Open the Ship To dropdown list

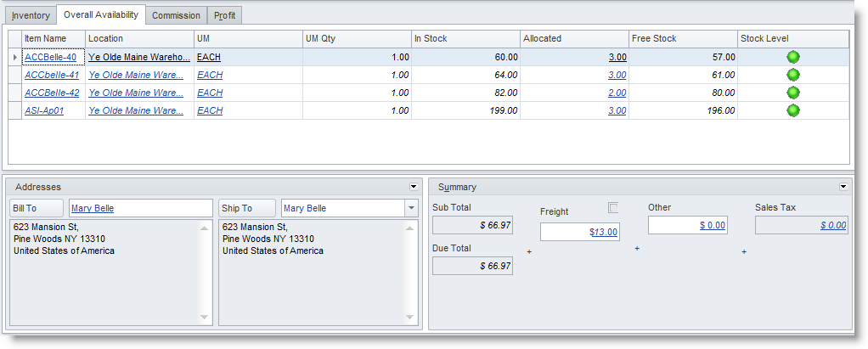(x=411, y=208)
